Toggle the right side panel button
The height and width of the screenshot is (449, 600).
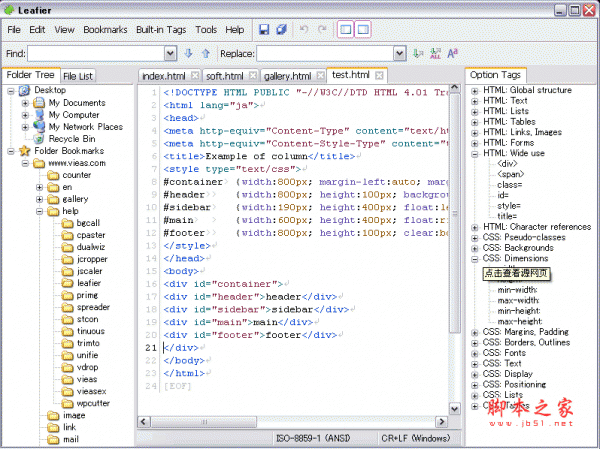pos(365,30)
